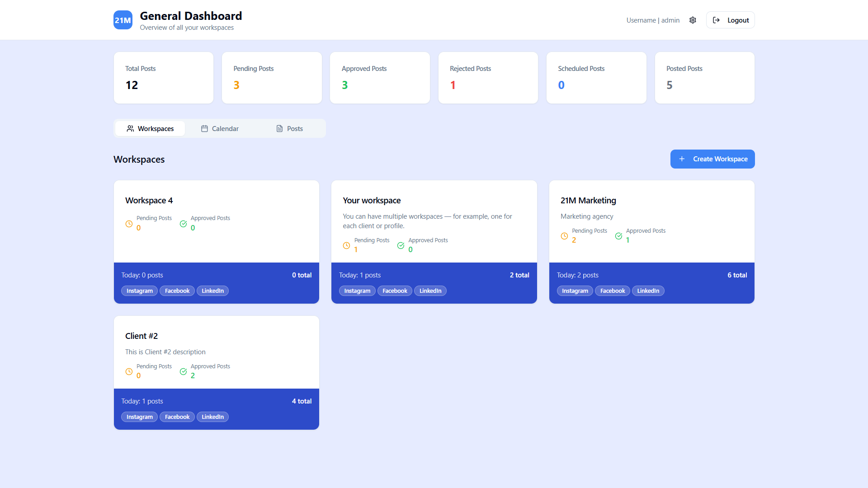Open the Your workspace card title
This screenshot has width=868, height=488.
372,200
